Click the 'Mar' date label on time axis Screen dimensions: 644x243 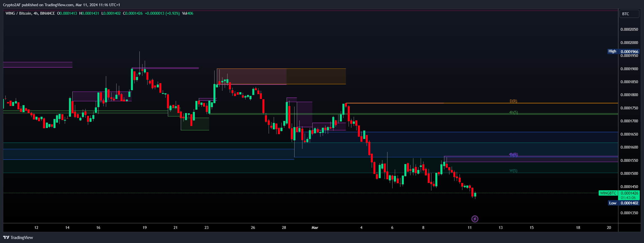315,227
